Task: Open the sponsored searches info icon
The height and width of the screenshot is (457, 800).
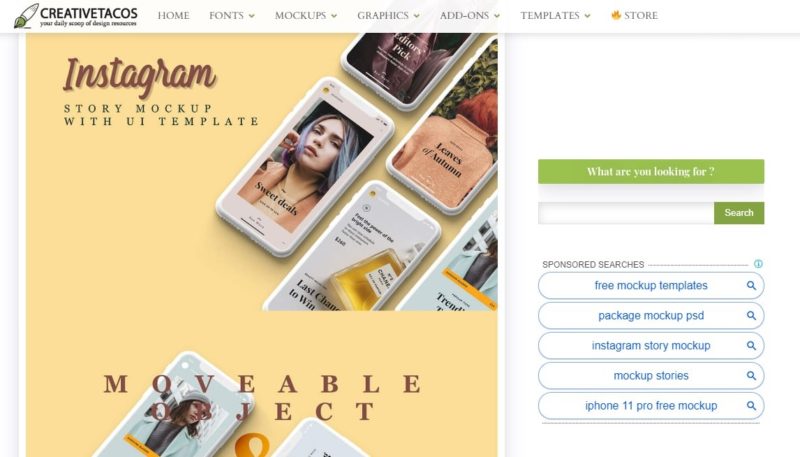Action: (x=758, y=264)
